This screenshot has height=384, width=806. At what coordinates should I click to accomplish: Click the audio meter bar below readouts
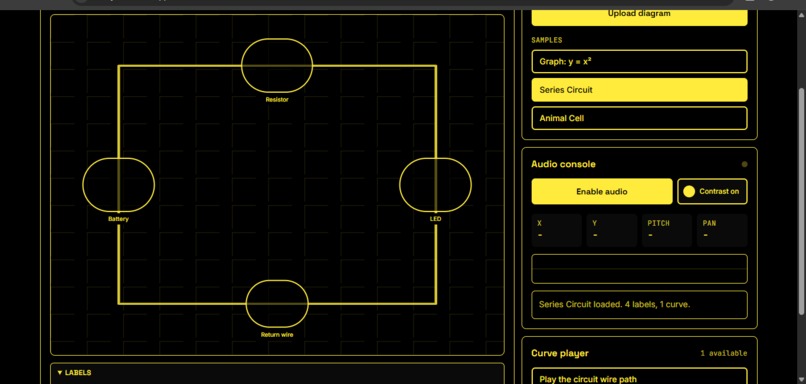tap(639, 269)
